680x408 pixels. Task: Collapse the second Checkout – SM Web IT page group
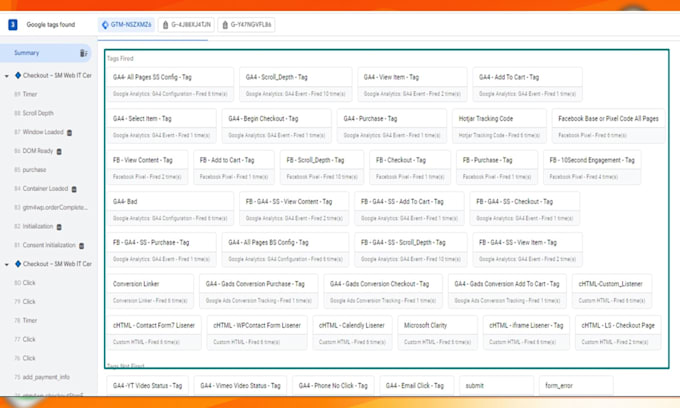click(x=7, y=264)
